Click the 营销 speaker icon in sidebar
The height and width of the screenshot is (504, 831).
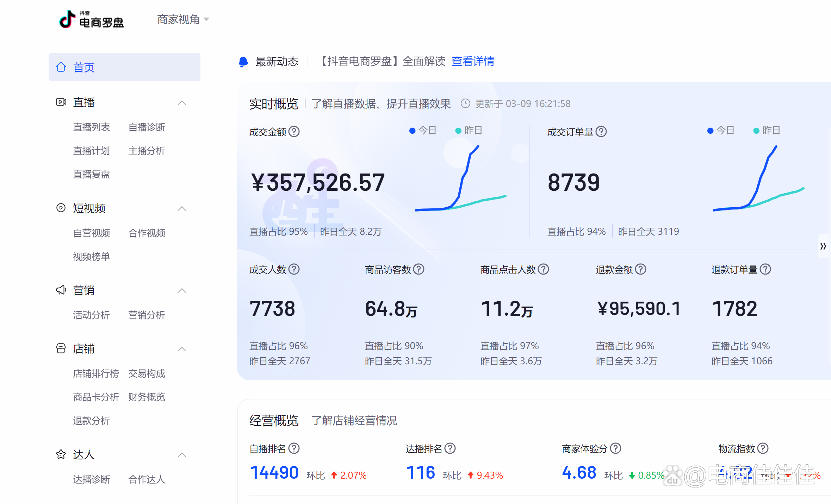coord(61,290)
